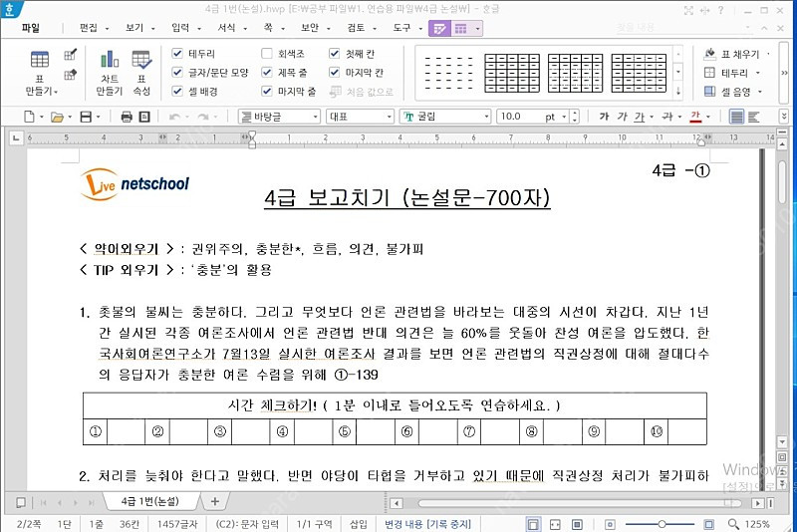Toggle the 셀 배경 checkbox

pos(177,91)
